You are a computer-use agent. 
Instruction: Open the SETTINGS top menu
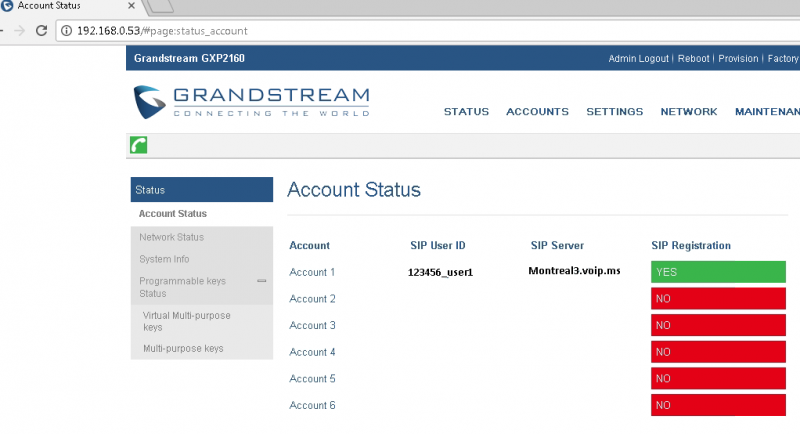(x=614, y=111)
